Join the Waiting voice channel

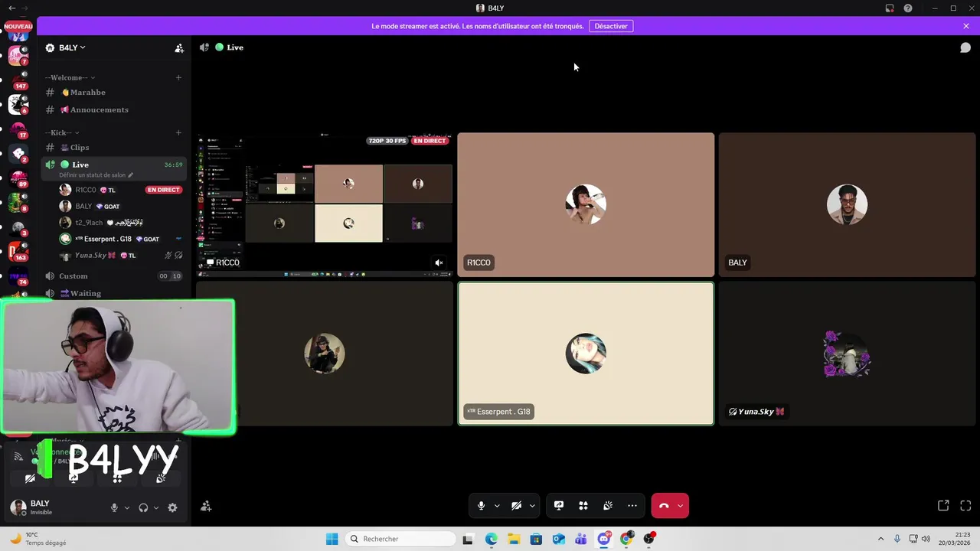[115, 293]
